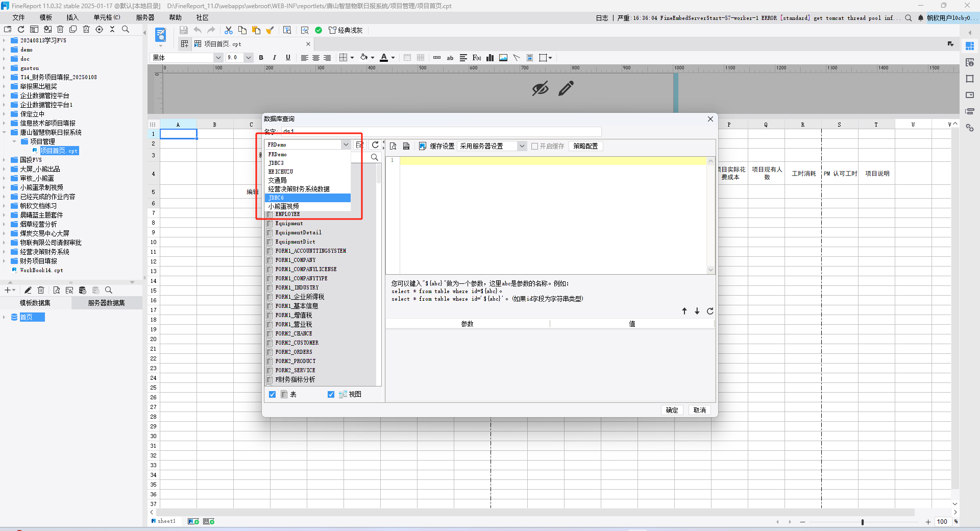Click the refresh icon beside the database dropdown
The width and height of the screenshot is (980, 531).
coord(375,145)
